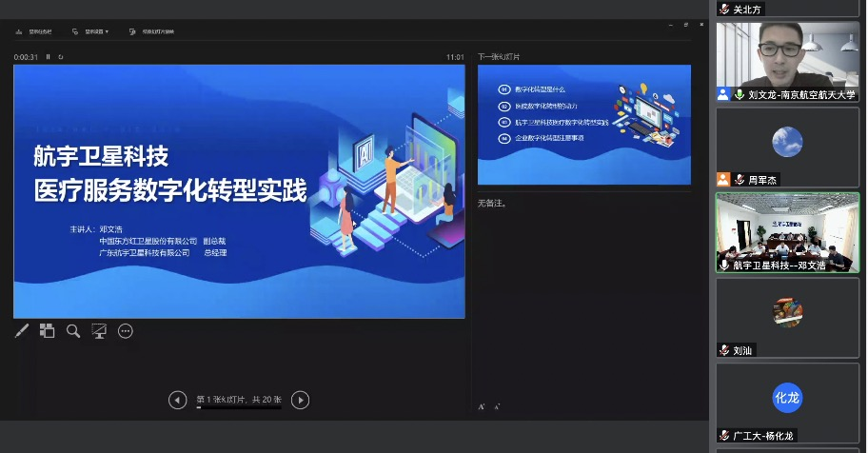Select the pen and laser pointer tool

(x=22, y=331)
